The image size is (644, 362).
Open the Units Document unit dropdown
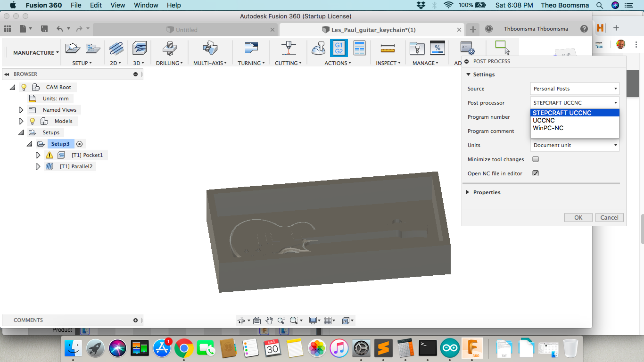coord(575,145)
